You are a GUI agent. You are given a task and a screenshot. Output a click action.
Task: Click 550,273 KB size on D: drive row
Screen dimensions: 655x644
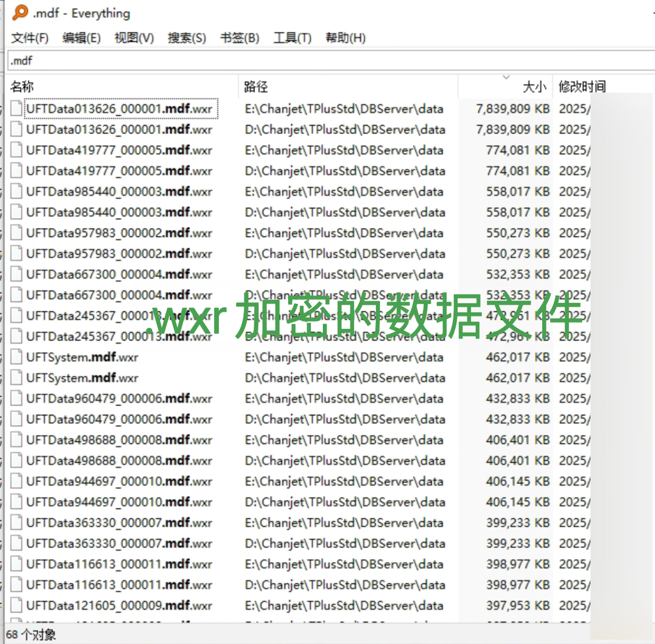tap(518, 254)
